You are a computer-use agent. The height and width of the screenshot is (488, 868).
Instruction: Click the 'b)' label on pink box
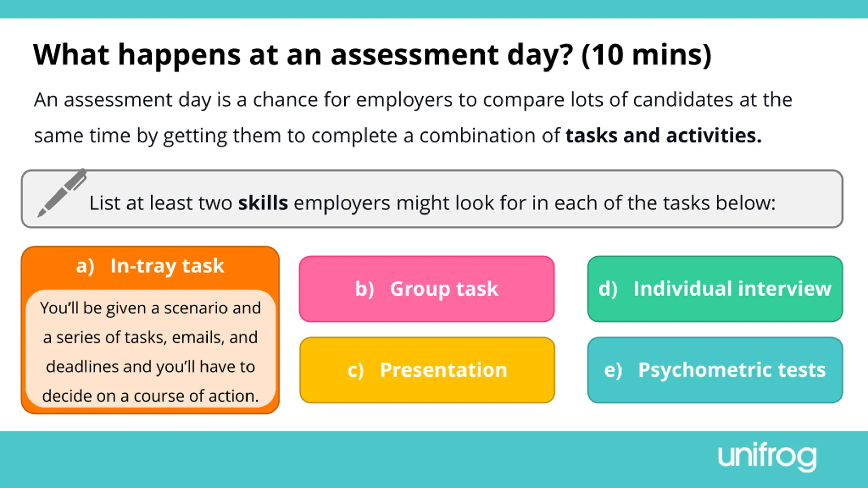pyautogui.click(x=364, y=289)
